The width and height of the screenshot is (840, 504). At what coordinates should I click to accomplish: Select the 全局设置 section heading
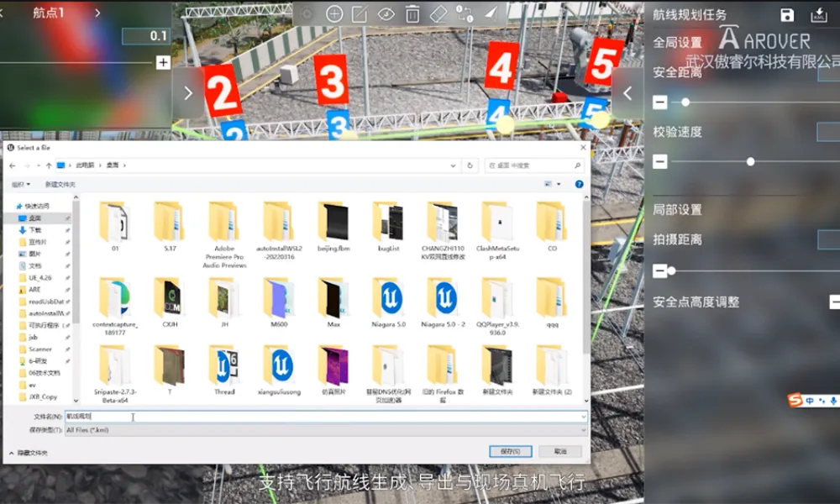[x=677, y=42]
